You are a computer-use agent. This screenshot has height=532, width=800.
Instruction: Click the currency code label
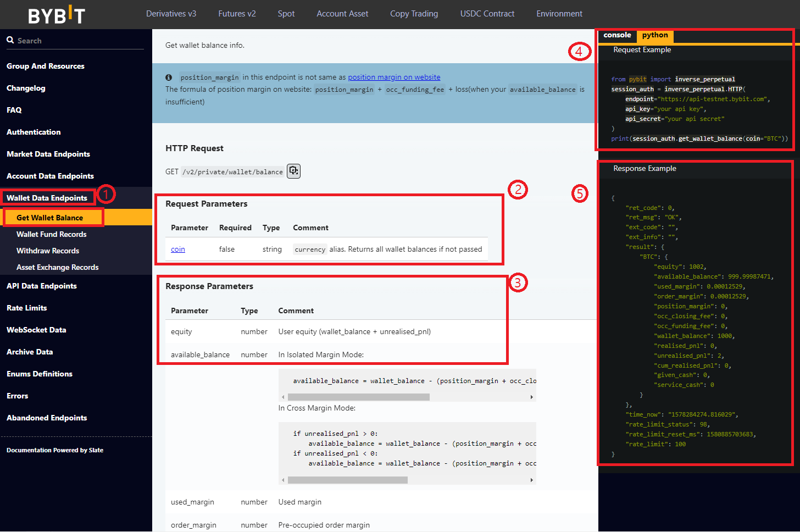[x=310, y=250]
